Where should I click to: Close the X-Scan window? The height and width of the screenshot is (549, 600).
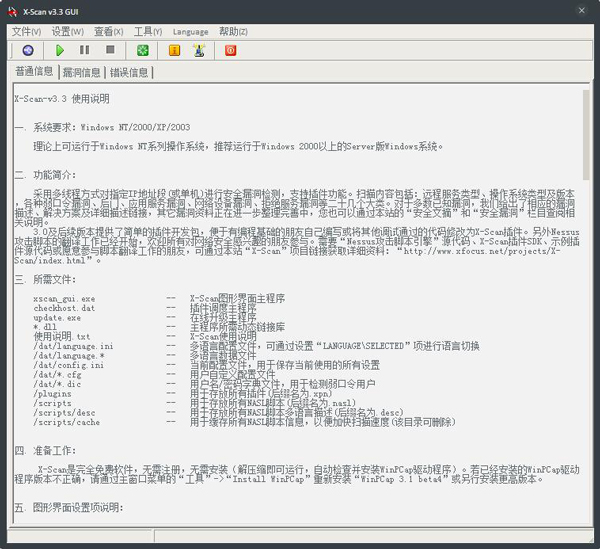[582, 11]
